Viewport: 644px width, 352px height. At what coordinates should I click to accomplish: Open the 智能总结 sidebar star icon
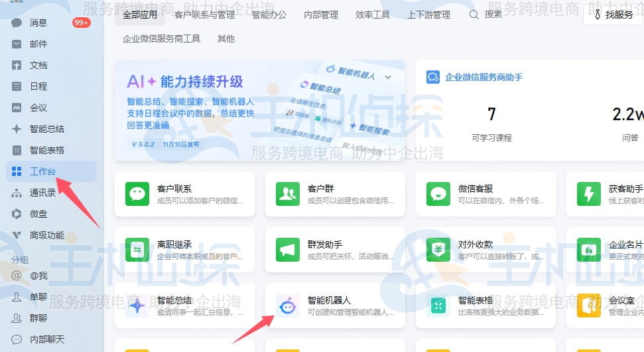[17, 129]
